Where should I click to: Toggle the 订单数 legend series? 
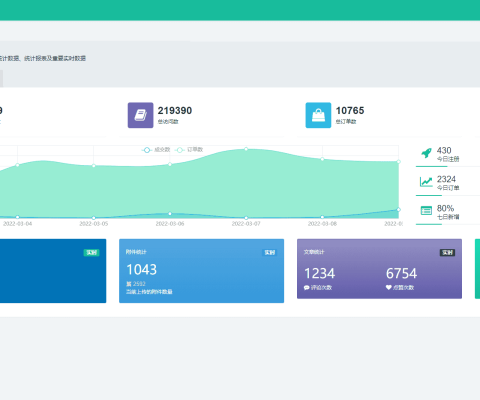point(189,150)
